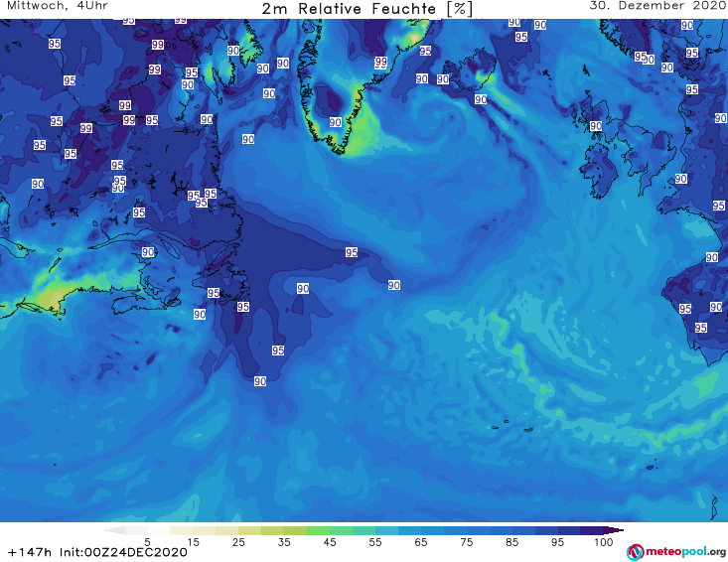The image size is (728, 562).
Task: Click the '95' value under the color scale
Action: tap(557, 542)
